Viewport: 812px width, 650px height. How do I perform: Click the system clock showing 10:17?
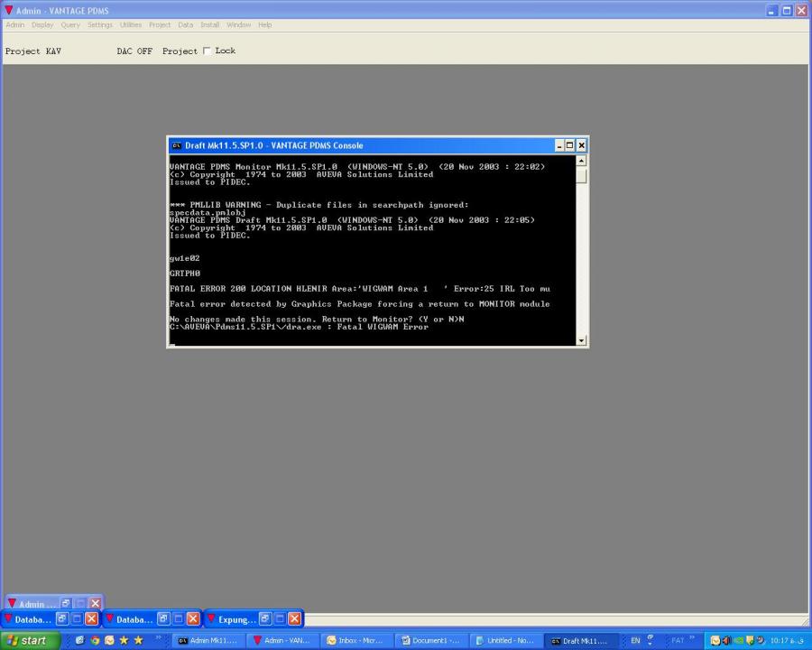coord(787,641)
